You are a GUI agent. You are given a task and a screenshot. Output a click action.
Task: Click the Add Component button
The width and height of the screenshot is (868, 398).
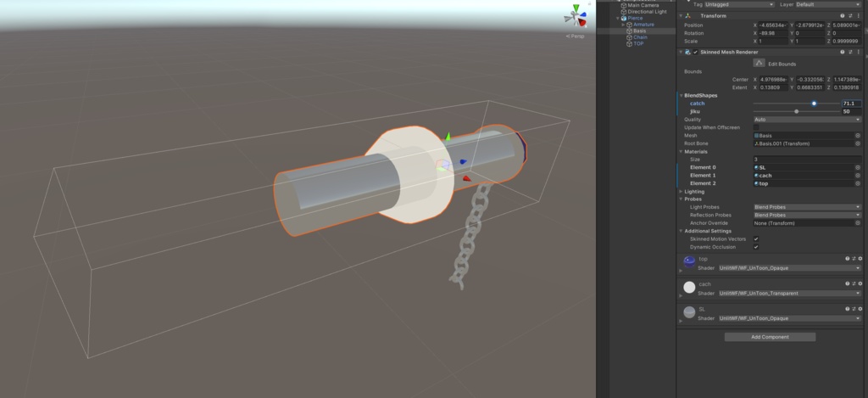(x=770, y=337)
